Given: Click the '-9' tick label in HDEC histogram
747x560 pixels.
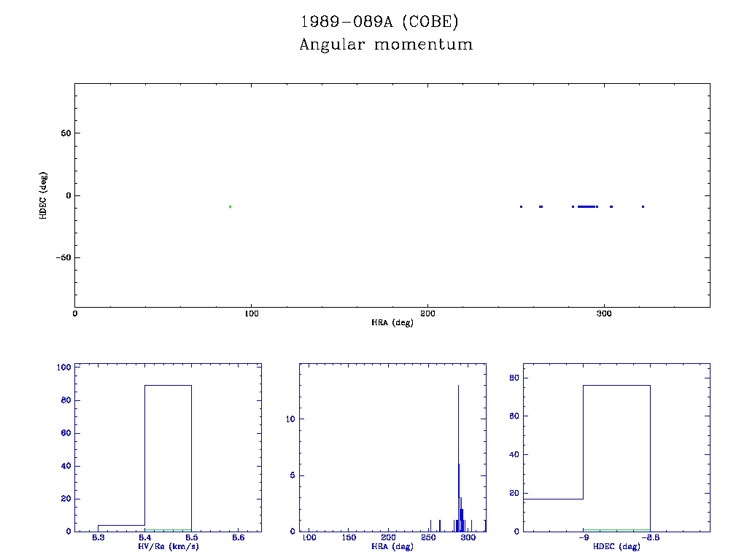Looking at the screenshot, I should (x=583, y=538).
